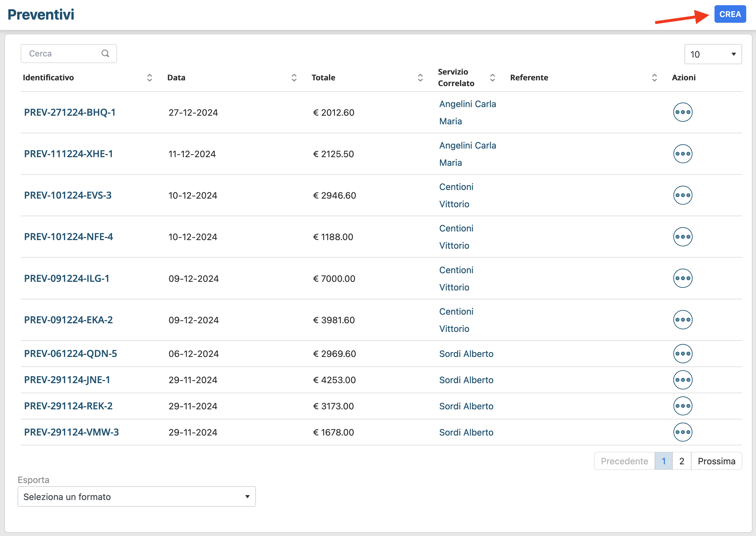Open actions menu for PREV-091224-ILG-1

(x=682, y=278)
